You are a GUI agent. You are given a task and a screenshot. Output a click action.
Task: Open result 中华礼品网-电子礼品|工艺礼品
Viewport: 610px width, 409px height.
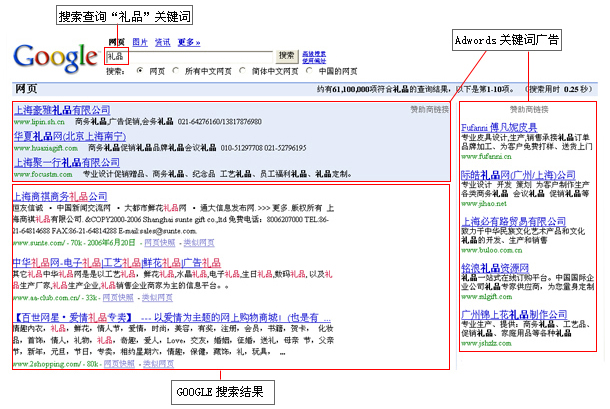click(x=117, y=263)
